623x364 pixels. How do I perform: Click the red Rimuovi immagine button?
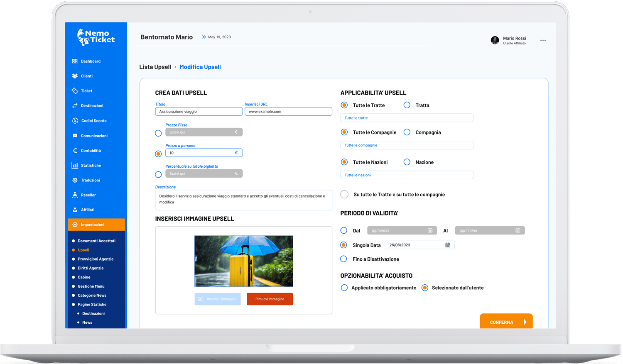[270, 299]
